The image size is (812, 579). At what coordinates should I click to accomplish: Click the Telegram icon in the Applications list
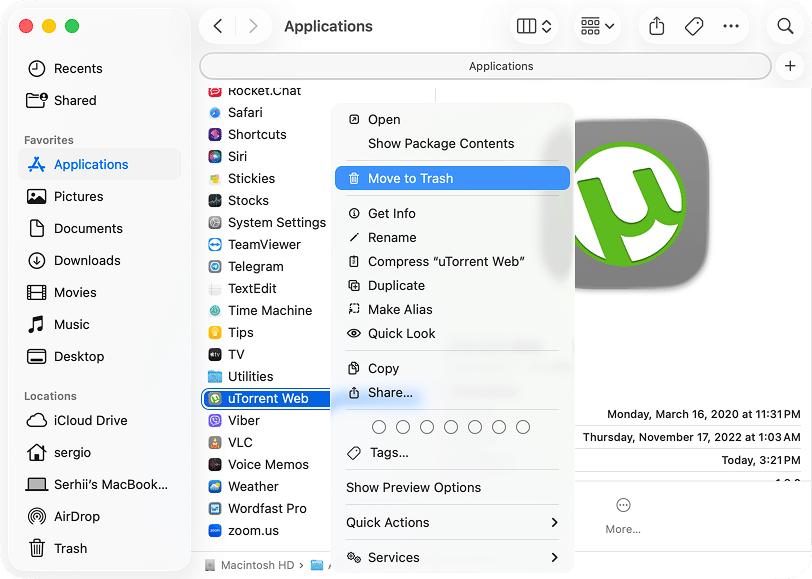pyautogui.click(x=213, y=266)
